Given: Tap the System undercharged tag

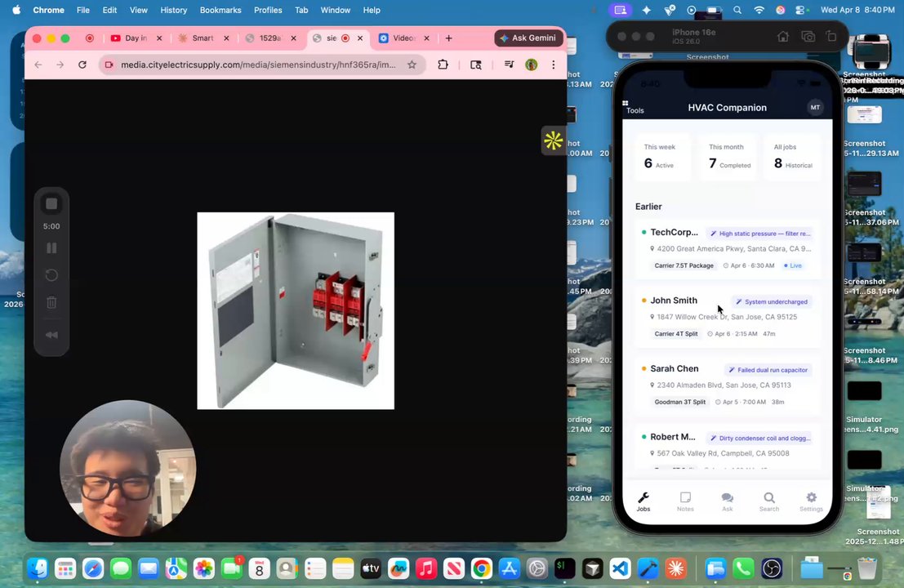Looking at the screenshot, I should click(x=772, y=301).
